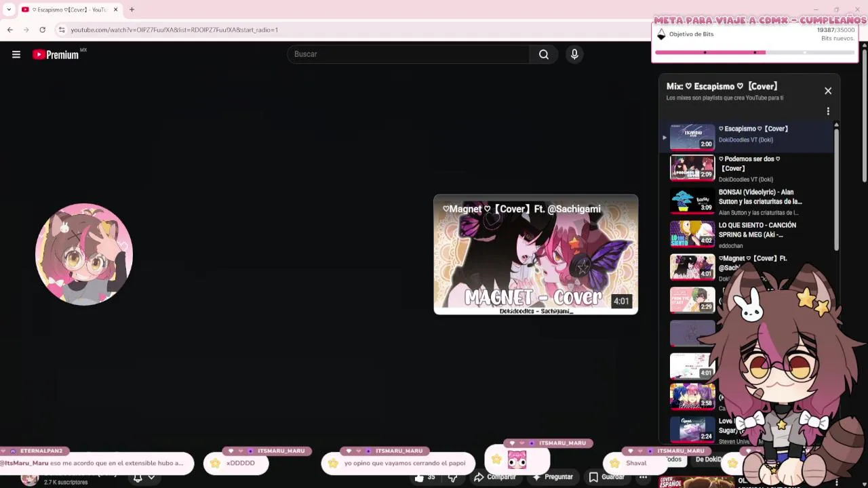The height and width of the screenshot is (488, 868).
Task: Click the magnifier search button
Action: point(544,54)
